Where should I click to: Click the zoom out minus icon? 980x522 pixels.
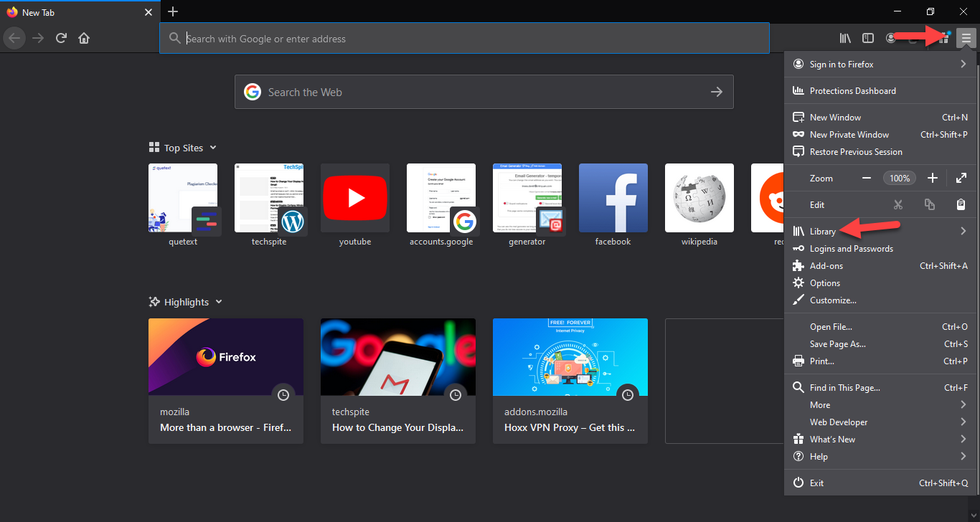(x=867, y=178)
